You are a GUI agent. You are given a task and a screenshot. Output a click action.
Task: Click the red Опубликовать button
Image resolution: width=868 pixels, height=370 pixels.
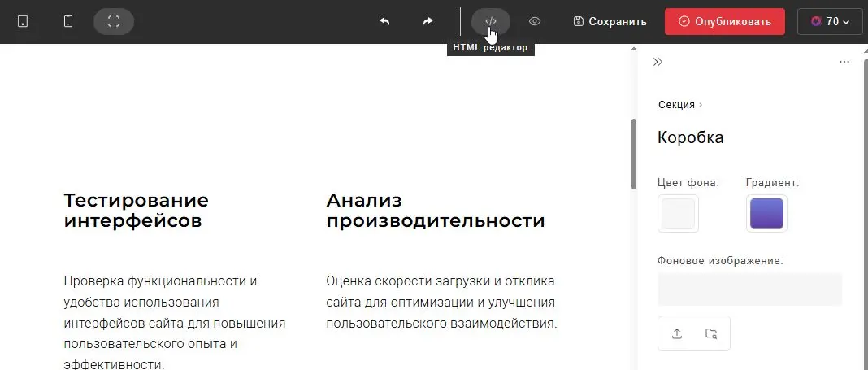click(x=725, y=22)
